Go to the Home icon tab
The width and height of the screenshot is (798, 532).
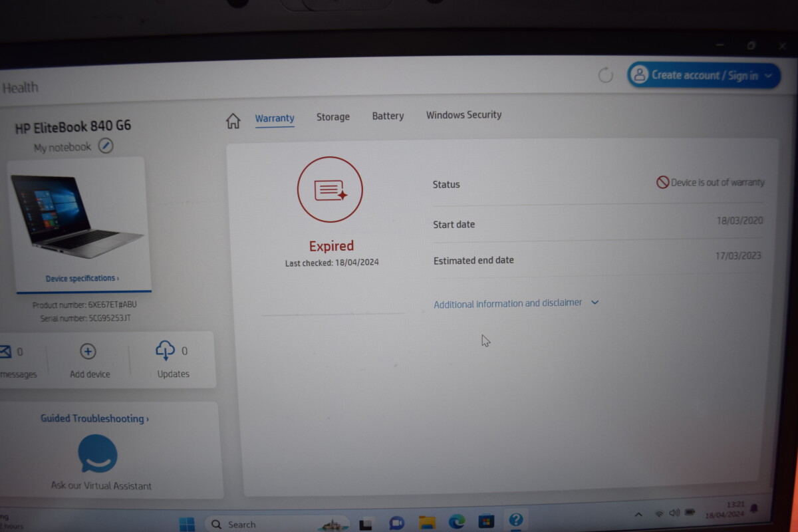(x=233, y=120)
